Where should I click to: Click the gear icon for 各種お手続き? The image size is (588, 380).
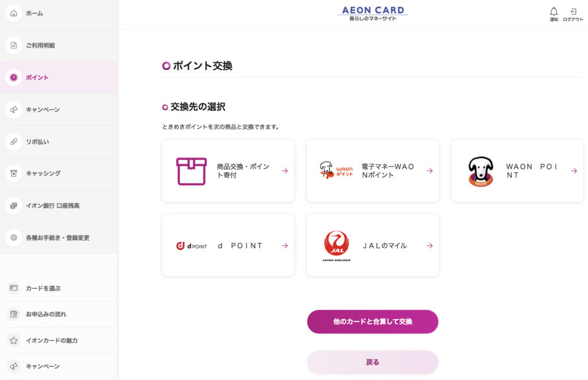(14, 238)
